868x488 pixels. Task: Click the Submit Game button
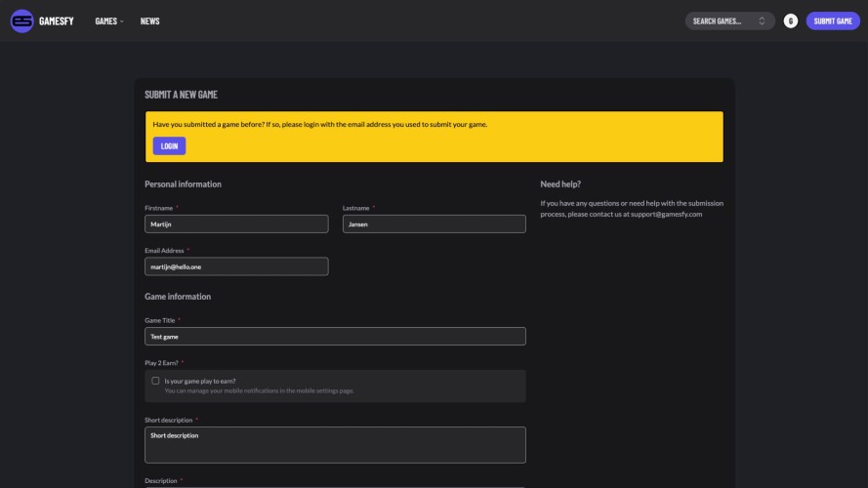(x=833, y=21)
